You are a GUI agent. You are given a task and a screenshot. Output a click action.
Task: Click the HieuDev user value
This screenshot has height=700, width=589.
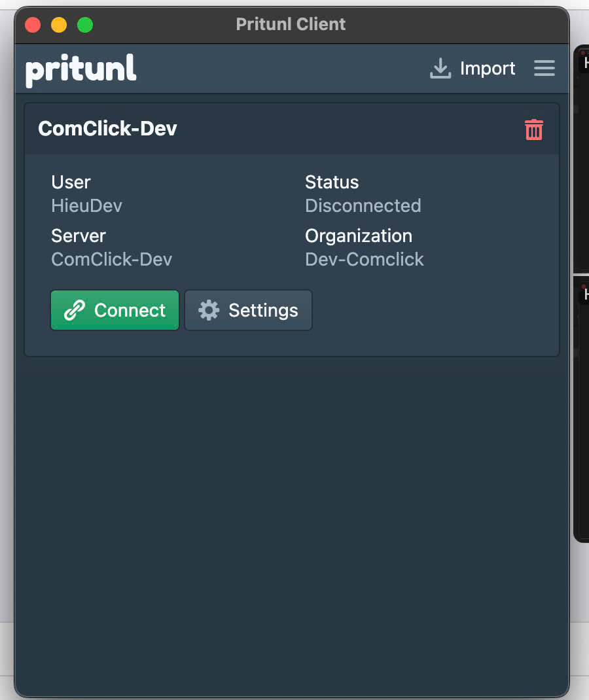86,206
